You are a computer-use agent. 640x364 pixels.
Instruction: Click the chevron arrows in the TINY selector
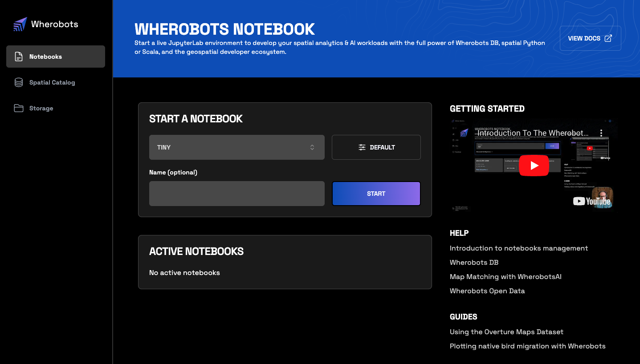pyautogui.click(x=312, y=147)
